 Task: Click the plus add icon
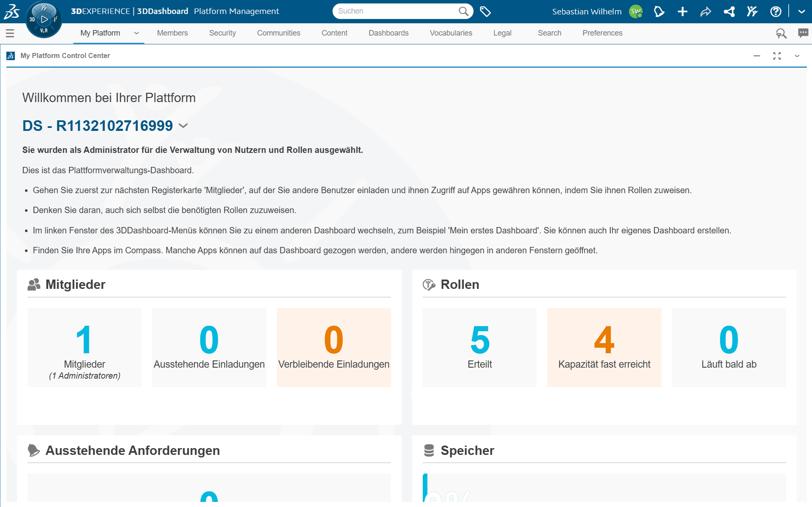[x=682, y=11]
